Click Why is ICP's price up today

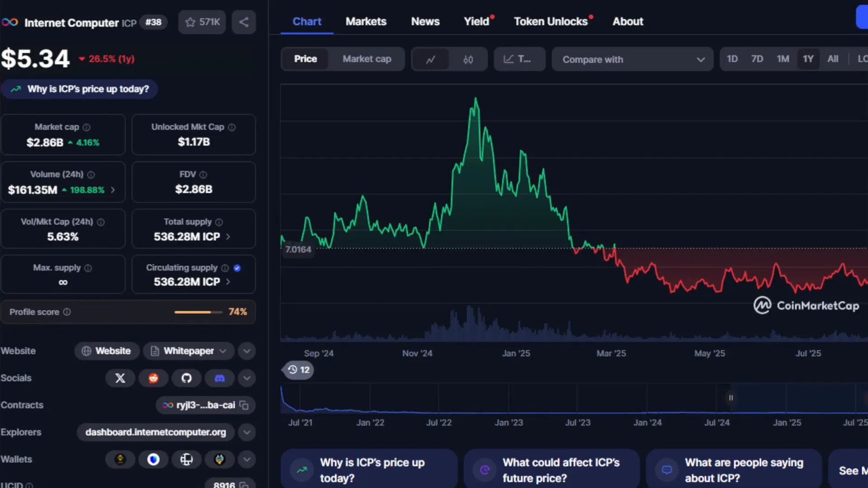point(80,89)
